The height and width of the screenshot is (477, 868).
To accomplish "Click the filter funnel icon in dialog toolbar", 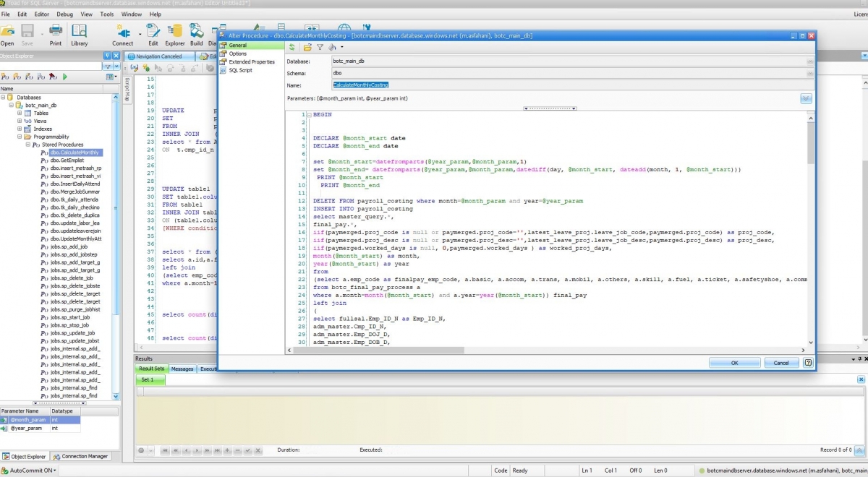I will [x=320, y=47].
